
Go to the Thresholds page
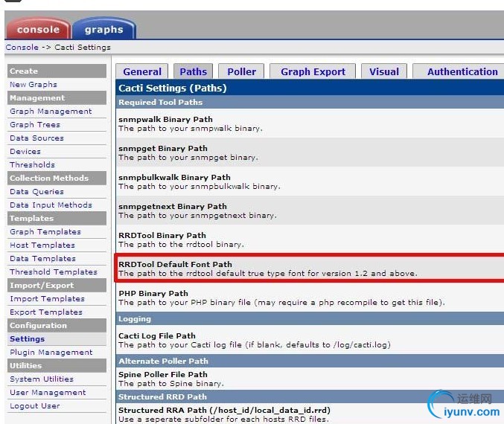click(33, 165)
